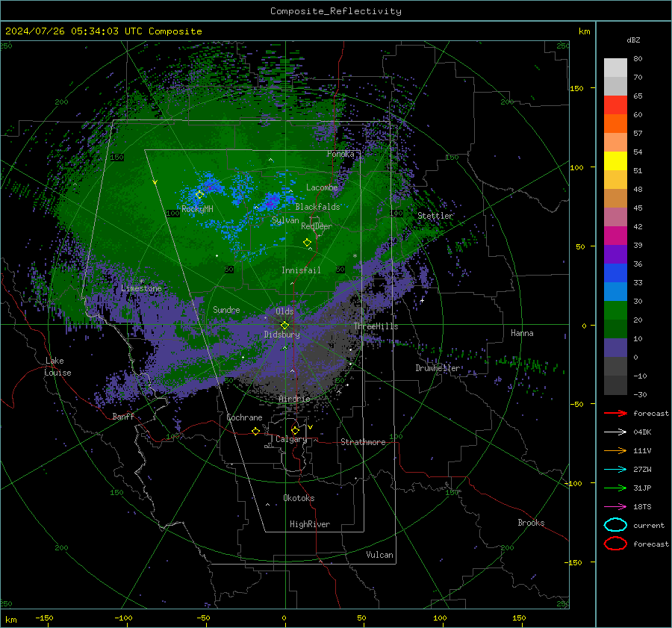Image resolution: width=672 pixels, height=628 pixels.
Task: Click the yellow diamond marker above Calgary
Action: [295, 430]
